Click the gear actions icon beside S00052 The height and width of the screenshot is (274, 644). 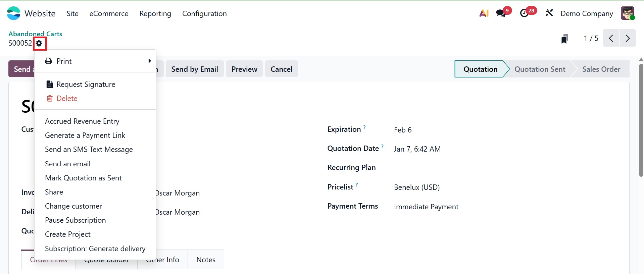39,43
